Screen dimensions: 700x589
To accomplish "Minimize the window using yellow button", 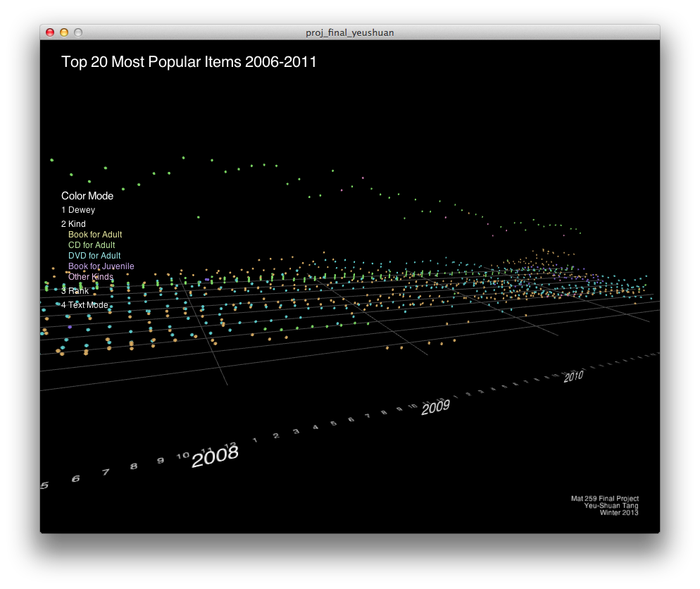I will [x=64, y=32].
